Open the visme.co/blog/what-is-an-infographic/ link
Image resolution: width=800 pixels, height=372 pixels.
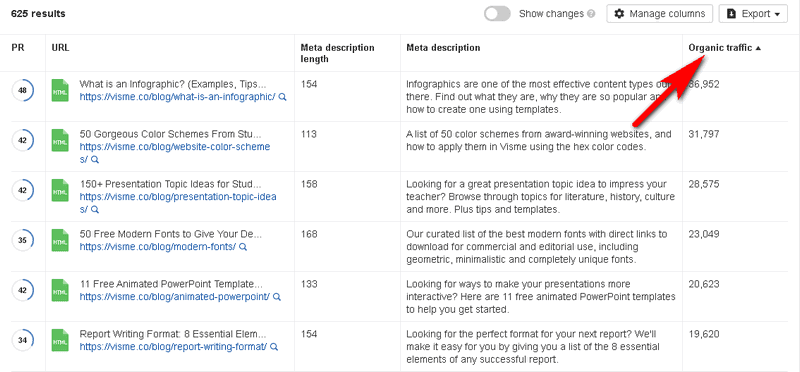click(178, 97)
